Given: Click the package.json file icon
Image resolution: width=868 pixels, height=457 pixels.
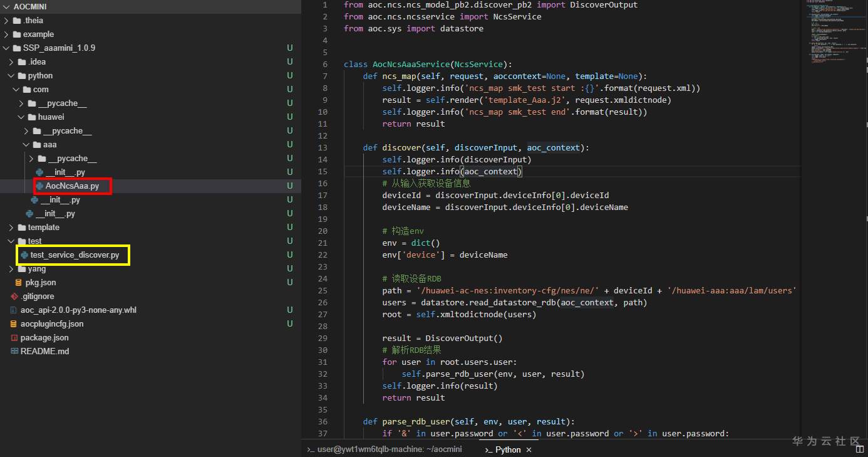Looking at the screenshot, I should click(x=14, y=338).
